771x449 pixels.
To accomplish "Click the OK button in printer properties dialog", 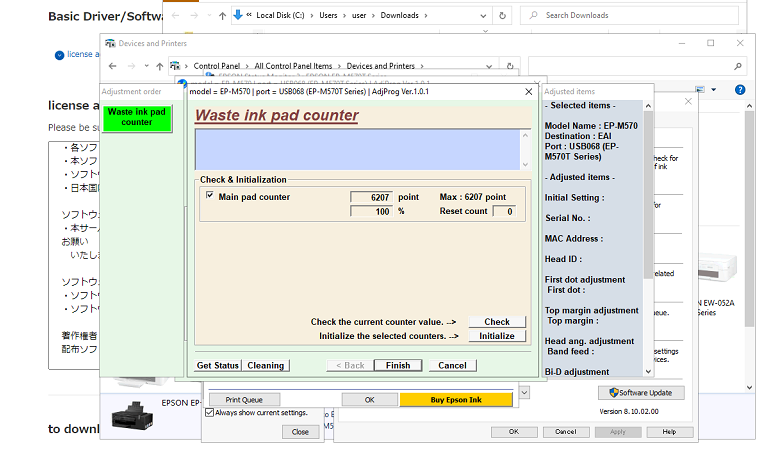I will (x=514, y=432).
